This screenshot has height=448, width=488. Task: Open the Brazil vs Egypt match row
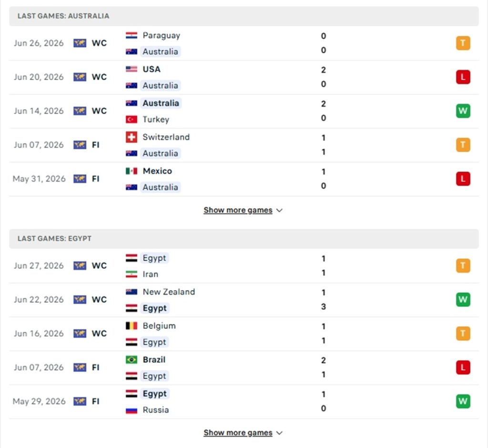[x=244, y=367]
